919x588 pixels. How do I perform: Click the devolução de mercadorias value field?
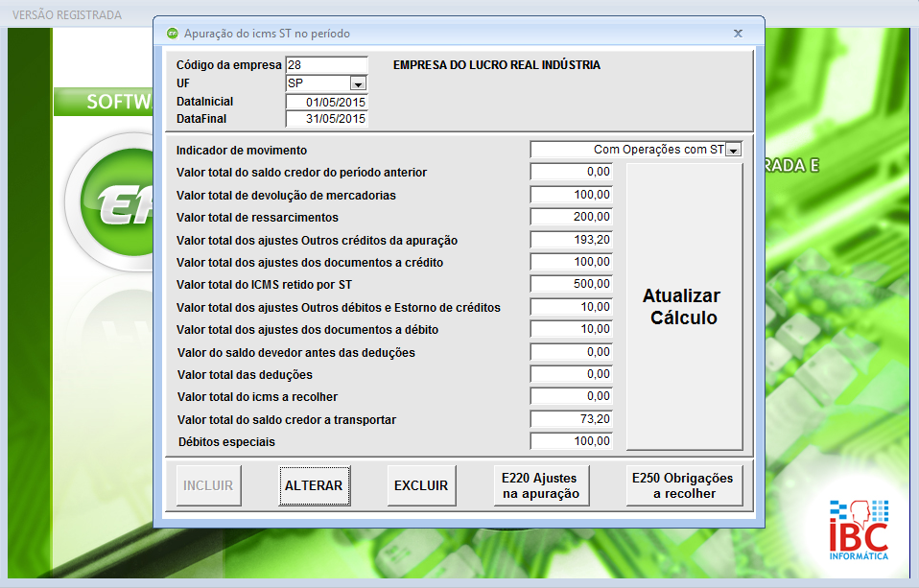(571, 195)
